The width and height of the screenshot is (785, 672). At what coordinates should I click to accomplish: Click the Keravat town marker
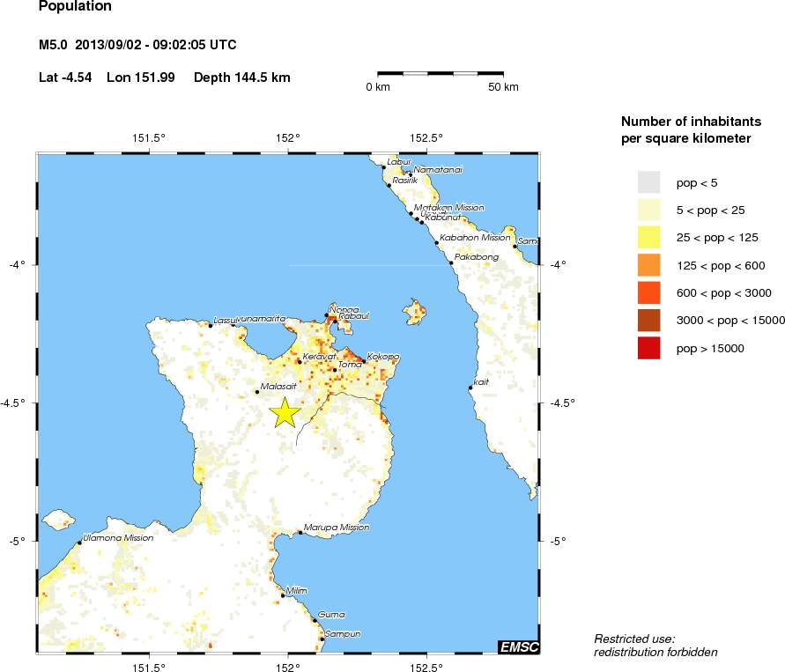(300, 361)
